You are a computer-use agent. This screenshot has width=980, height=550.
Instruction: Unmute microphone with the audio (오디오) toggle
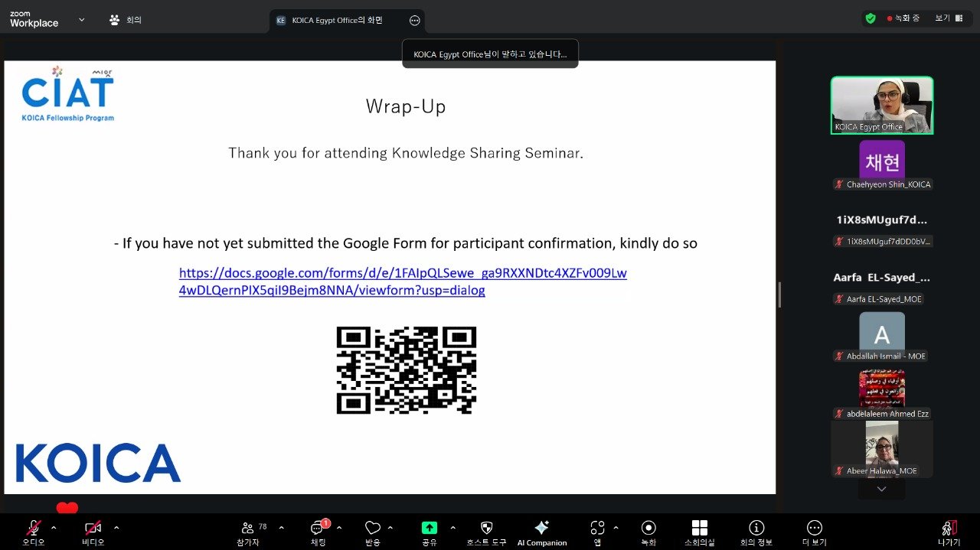tap(34, 529)
